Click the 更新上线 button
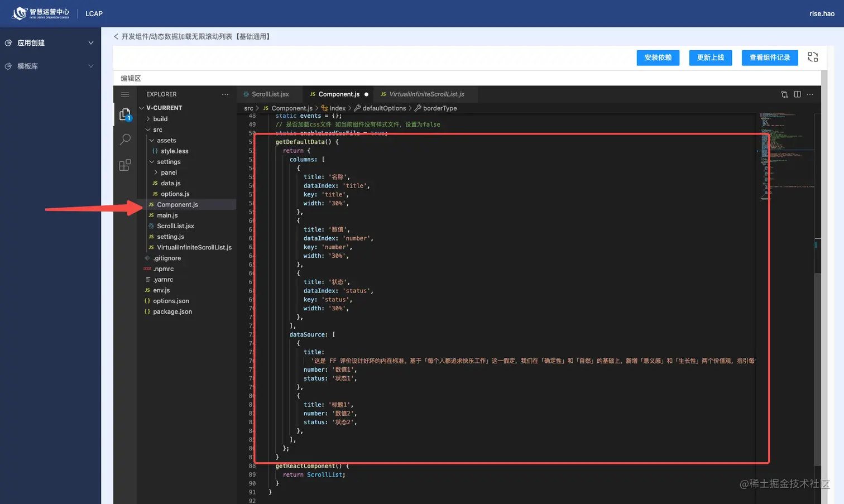844x504 pixels. (x=711, y=58)
